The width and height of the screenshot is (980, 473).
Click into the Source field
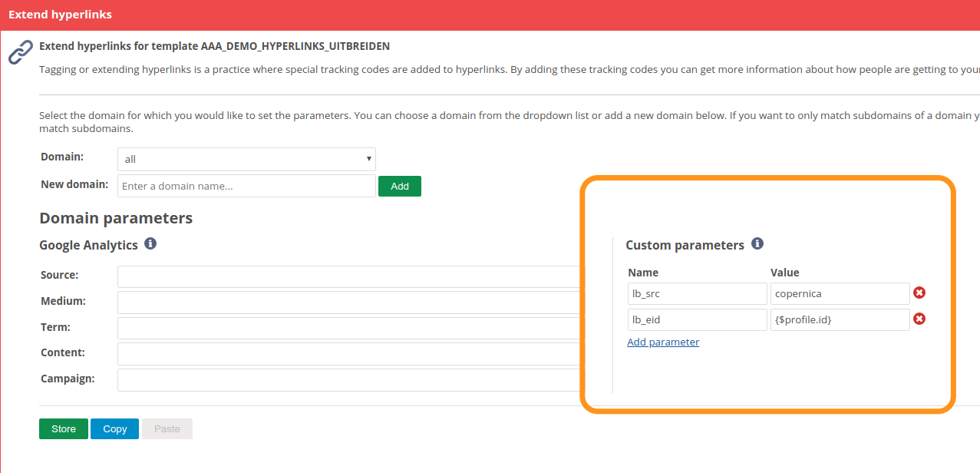point(350,276)
